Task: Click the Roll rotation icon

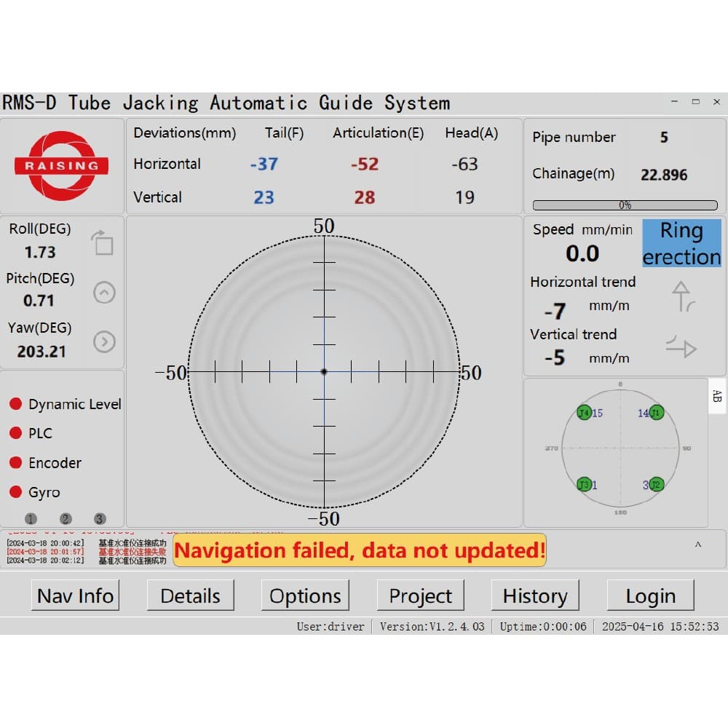Action: (x=103, y=242)
